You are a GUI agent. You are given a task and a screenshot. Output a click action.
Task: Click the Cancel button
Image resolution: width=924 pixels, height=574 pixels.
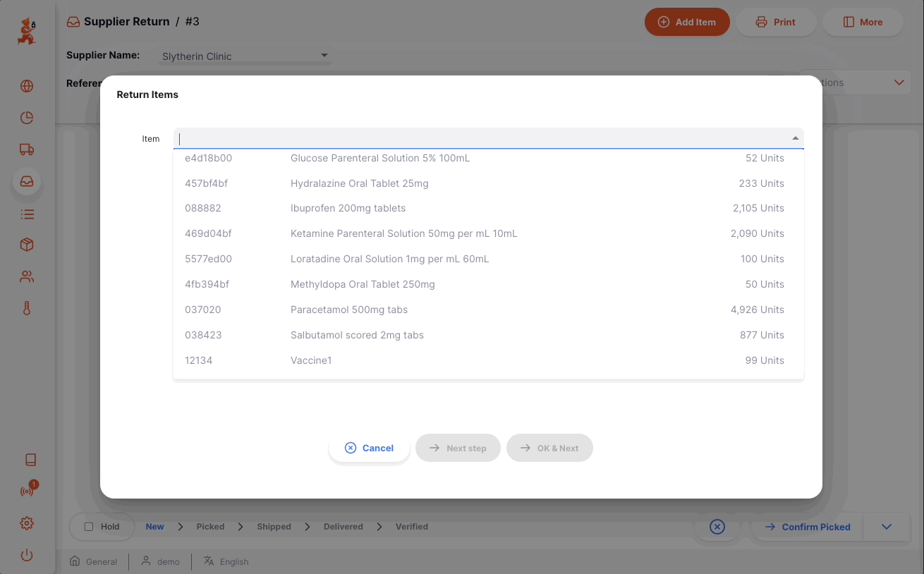369,448
